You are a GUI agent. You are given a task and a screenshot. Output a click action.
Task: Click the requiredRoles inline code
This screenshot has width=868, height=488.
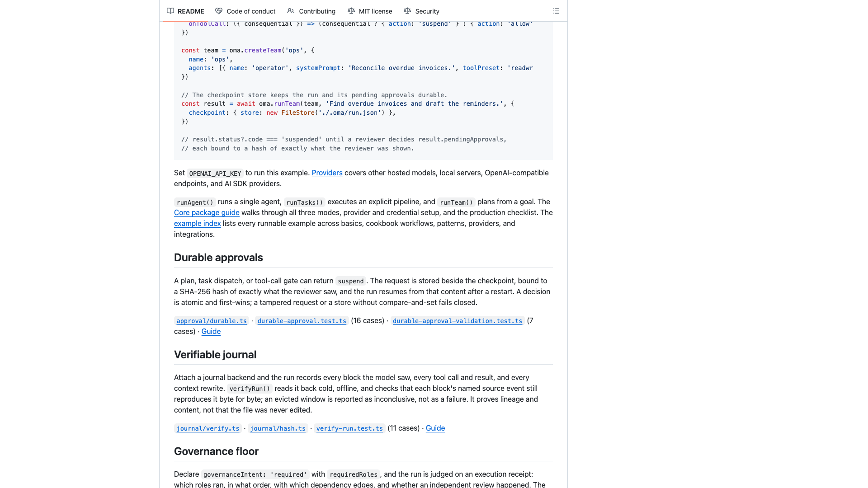point(354,474)
